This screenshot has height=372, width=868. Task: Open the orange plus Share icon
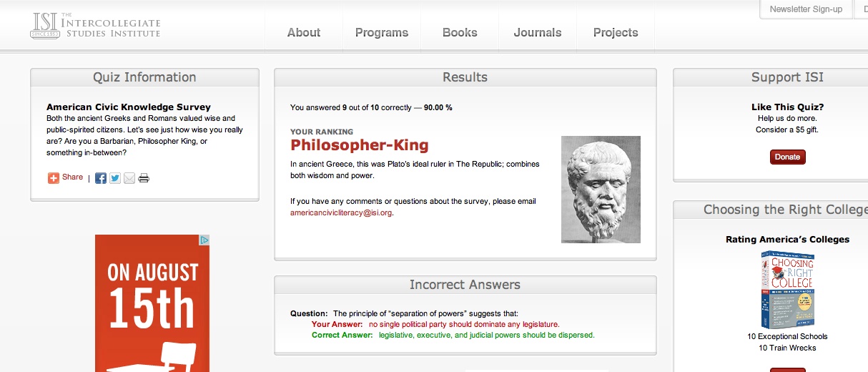[54, 178]
